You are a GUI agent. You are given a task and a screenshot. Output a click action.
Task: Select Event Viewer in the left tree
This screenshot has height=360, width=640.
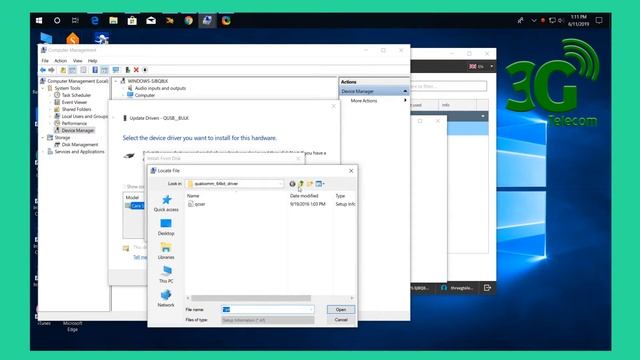[74, 102]
